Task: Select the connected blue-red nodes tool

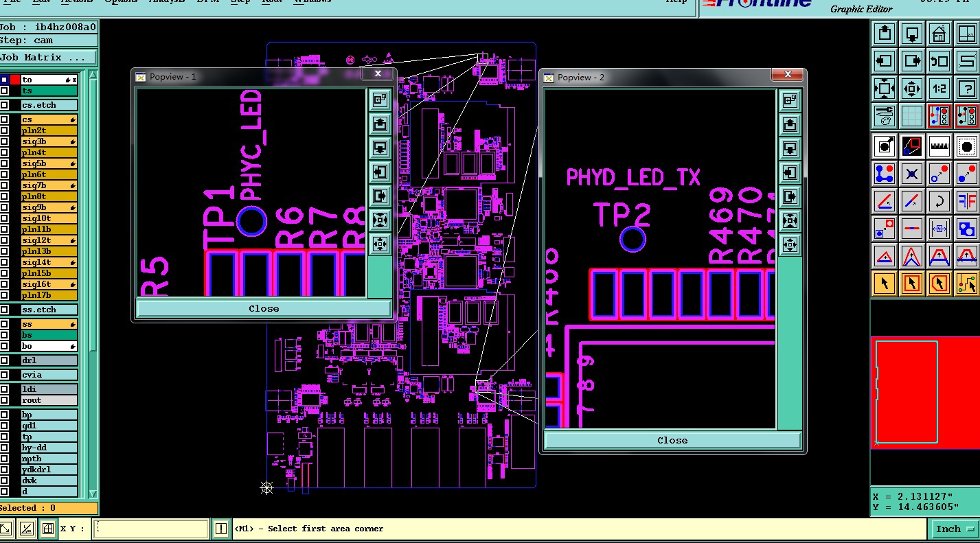Action: click(885, 174)
